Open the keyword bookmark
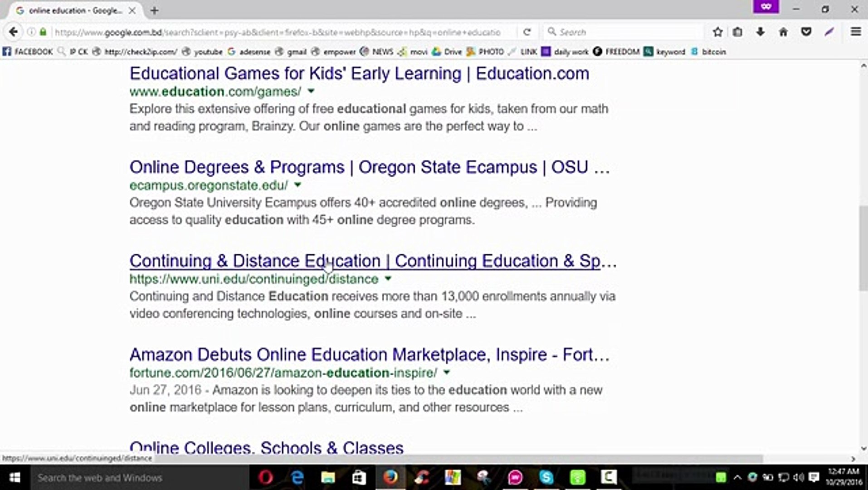 pos(665,52)
